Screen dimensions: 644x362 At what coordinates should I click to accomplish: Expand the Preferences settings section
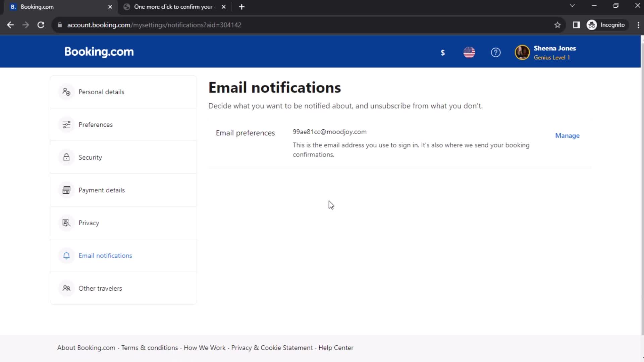pos(123,124)
